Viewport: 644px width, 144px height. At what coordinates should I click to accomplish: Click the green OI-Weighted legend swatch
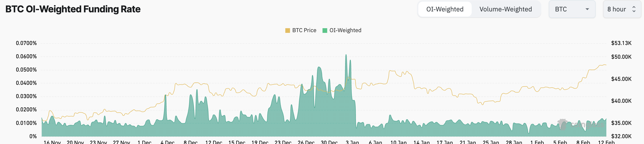click(x=325, y=30)
